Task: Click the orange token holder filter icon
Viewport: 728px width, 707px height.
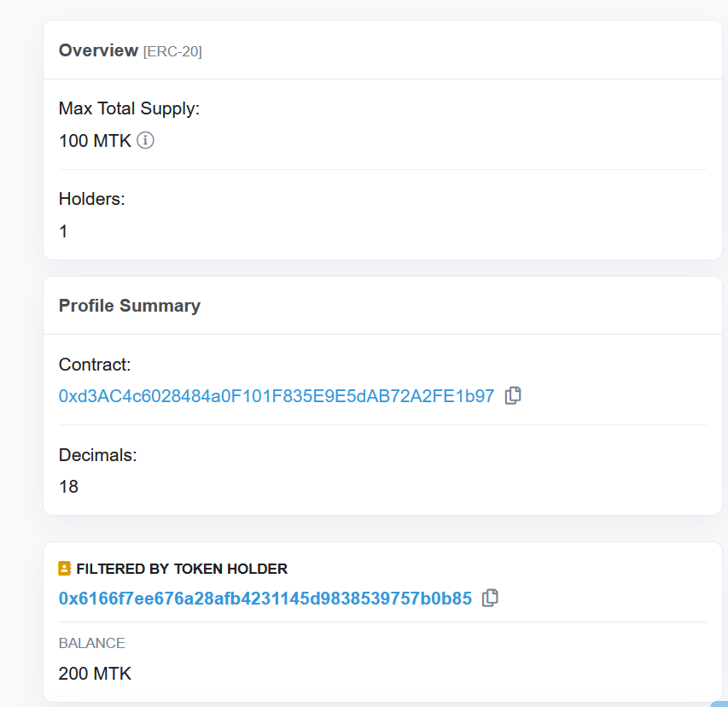Action: (65, 568)
